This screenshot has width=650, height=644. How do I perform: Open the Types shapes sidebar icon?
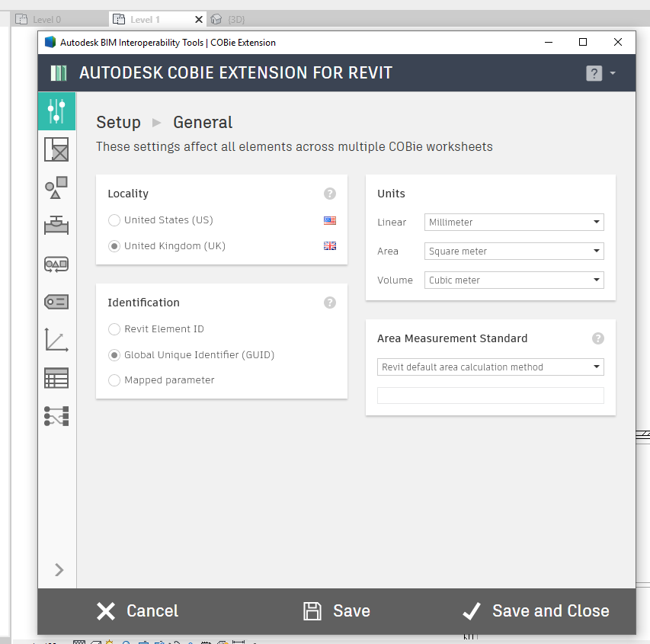(57, 187)
